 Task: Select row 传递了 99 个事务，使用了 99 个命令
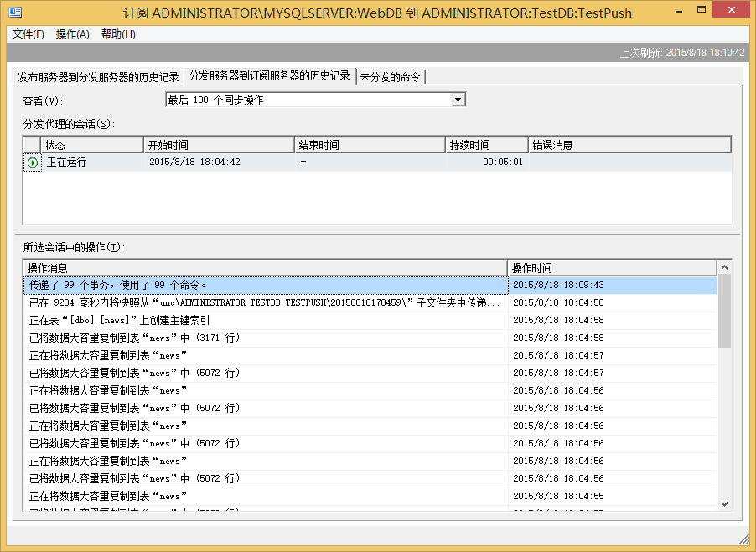tap(370, 285)
